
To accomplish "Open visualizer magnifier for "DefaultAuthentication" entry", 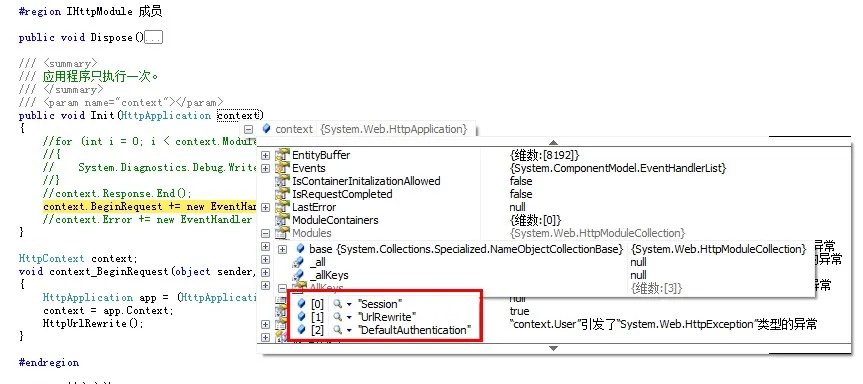I will click(x=337, y=330).
